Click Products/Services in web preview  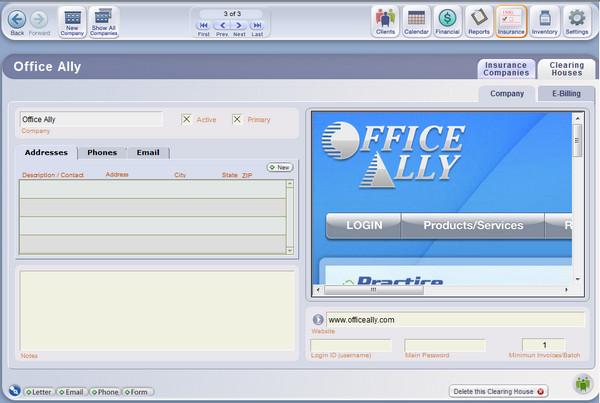tap(473, 225)
